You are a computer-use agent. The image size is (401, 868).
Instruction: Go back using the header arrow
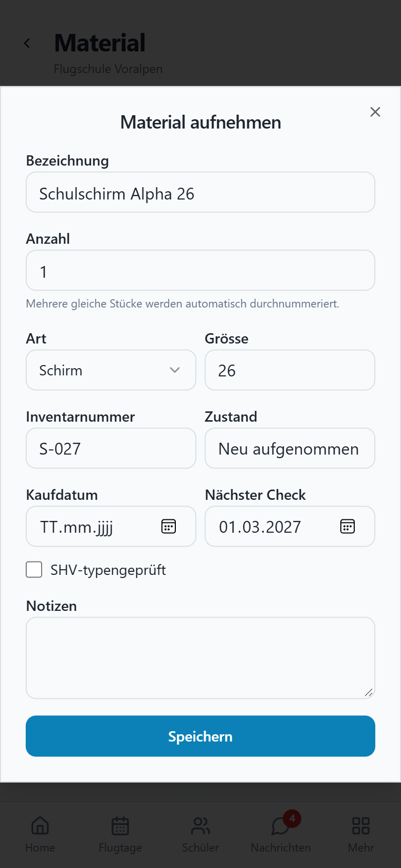click(27, 44)
